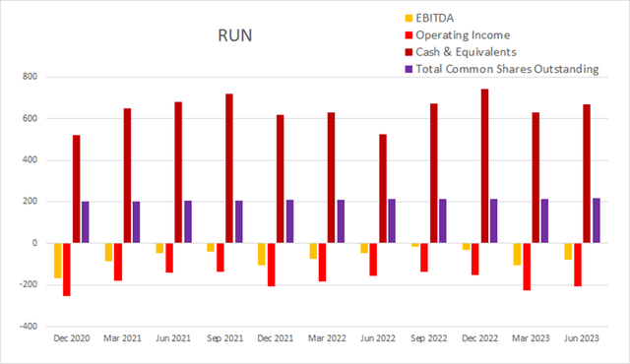Select the Dec 2020 EBITDA bar
The height and width of the screenshot is (364, 630).
point(58,261)
